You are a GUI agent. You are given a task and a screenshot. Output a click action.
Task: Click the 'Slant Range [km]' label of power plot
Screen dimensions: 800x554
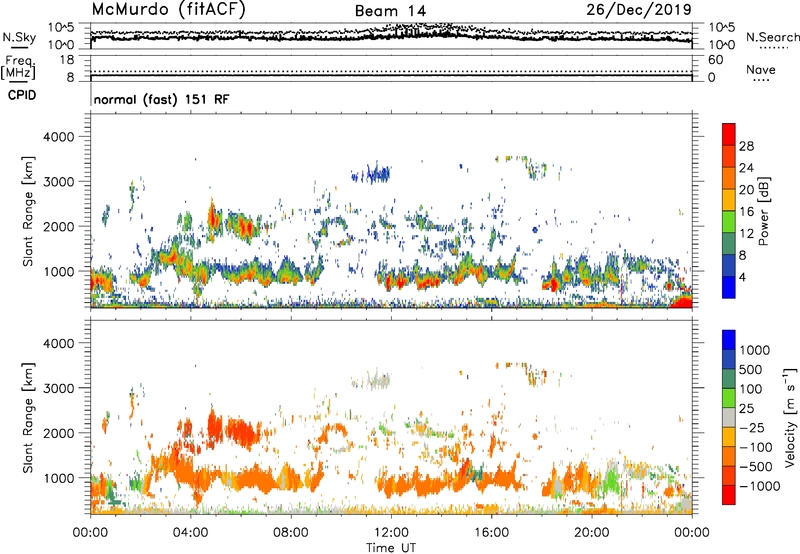pos(28,211)
